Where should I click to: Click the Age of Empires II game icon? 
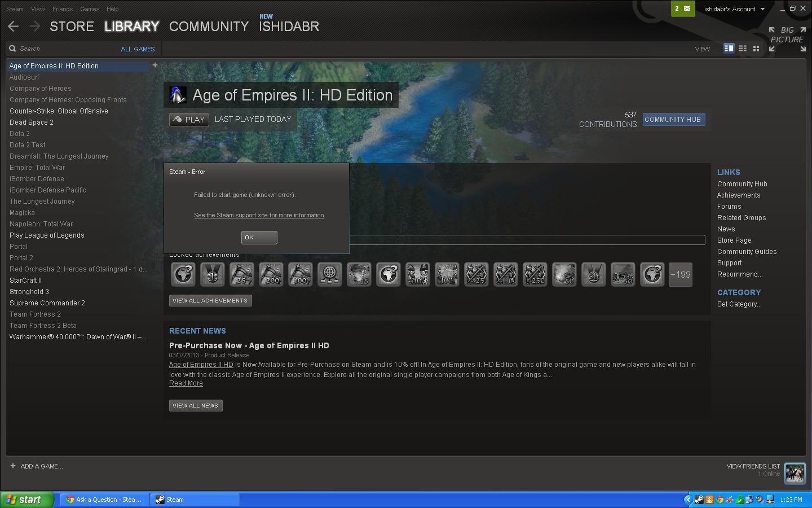(x=178, y=95)
